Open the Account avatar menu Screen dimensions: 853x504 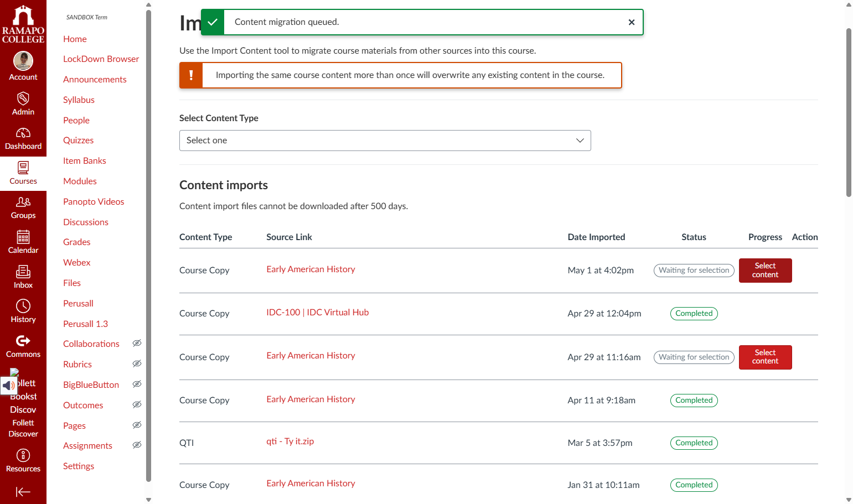pos(23,66)
